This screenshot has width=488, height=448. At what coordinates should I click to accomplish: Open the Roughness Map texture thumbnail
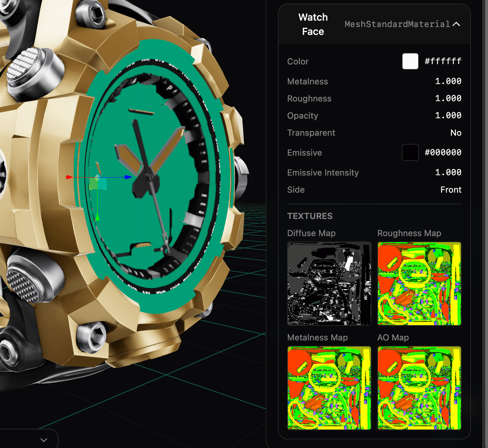tap(419, 283)
